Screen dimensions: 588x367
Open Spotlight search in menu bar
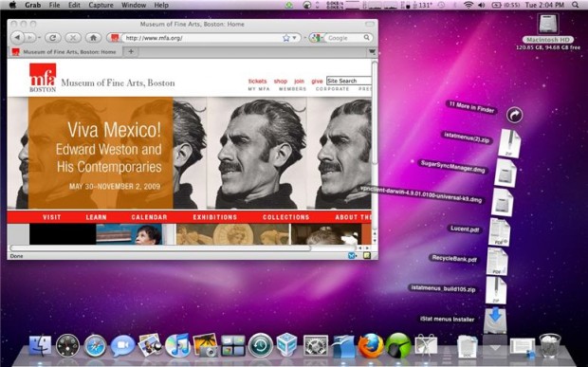tap(576, 5)
